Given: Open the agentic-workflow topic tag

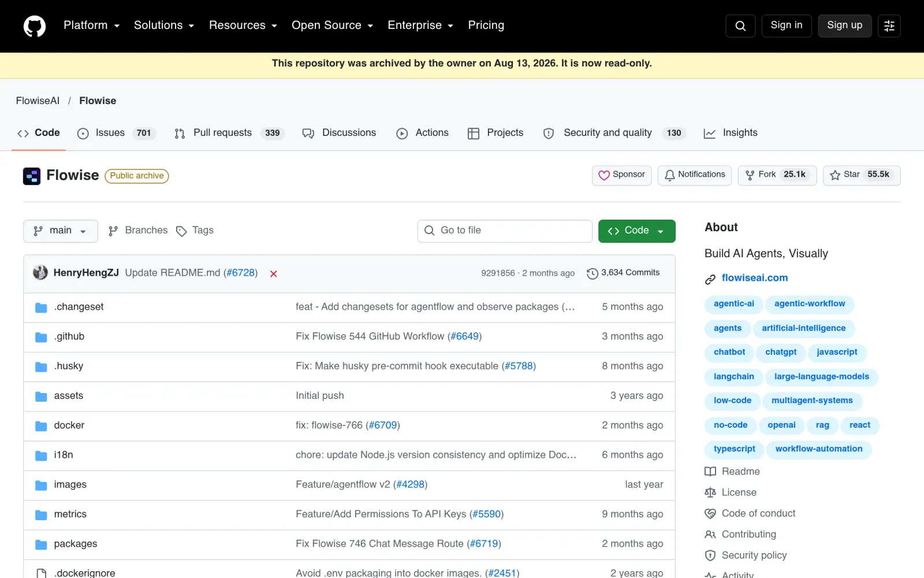Looking at the screenshot, I should coord(810,304).
